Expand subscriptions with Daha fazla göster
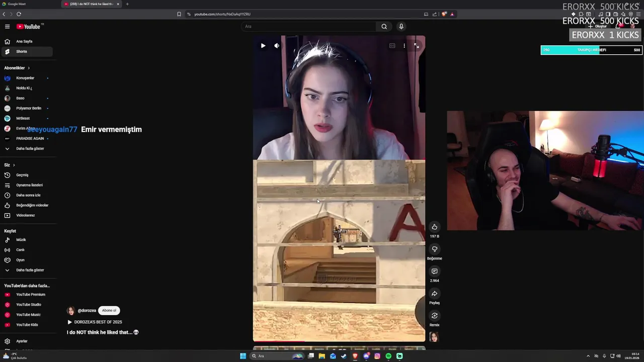644x362 pixels. (26, 148)
